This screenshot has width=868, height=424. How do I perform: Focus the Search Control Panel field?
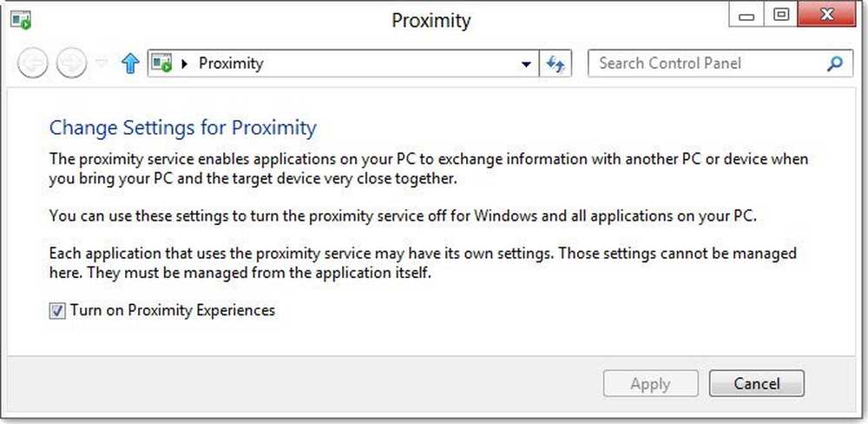point(703,63)
